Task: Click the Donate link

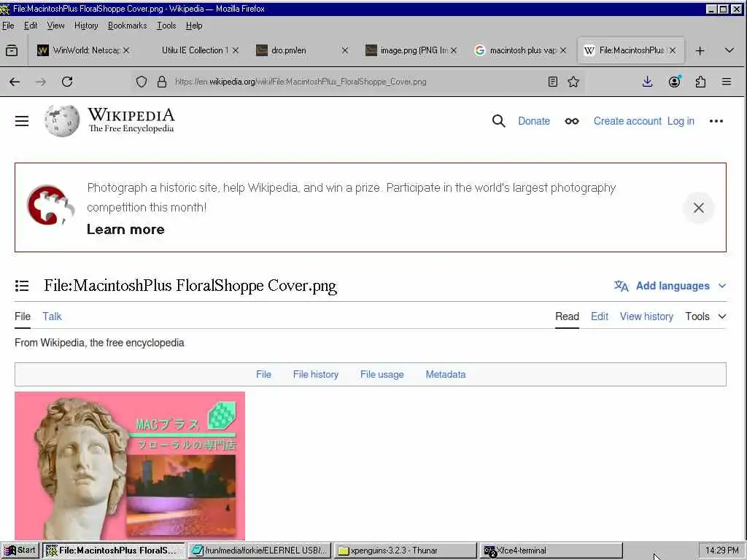Action: point(534,121)
